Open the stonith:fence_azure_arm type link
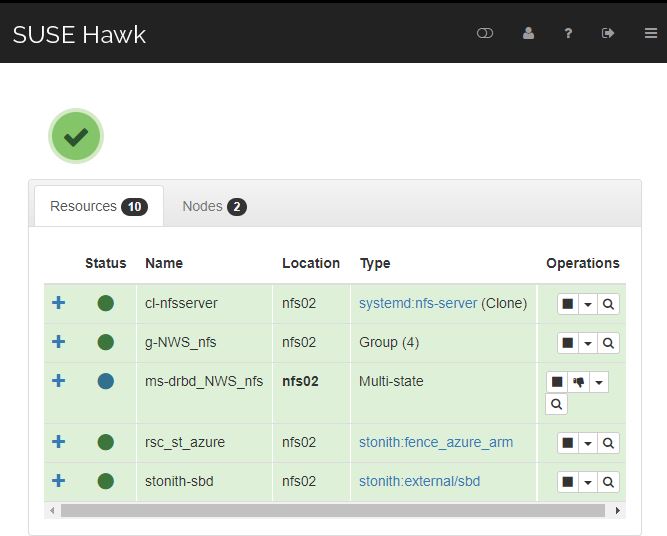Image resolution: width=667 pixels, height=536 pixels. (436, 442)
